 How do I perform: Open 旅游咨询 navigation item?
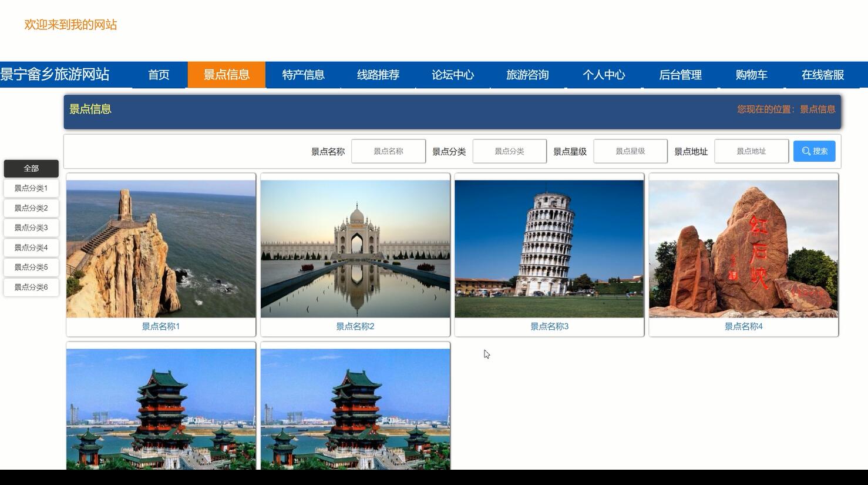pyautogui.click(x=527, y=75)
